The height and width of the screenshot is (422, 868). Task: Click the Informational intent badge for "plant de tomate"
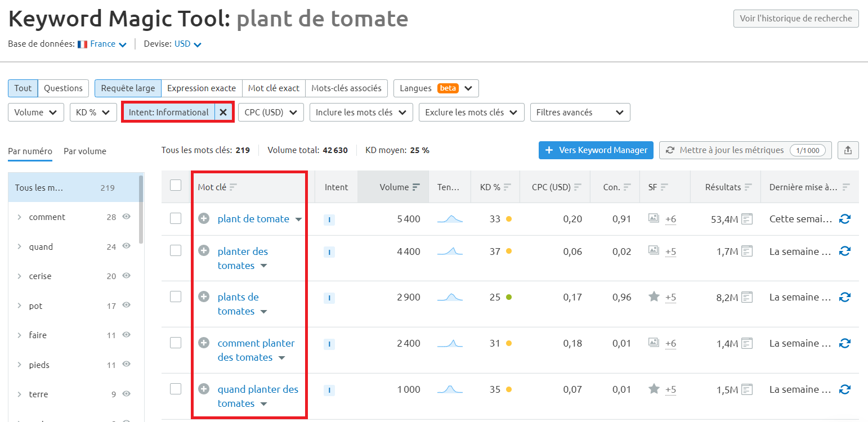[x=329, y=219]
